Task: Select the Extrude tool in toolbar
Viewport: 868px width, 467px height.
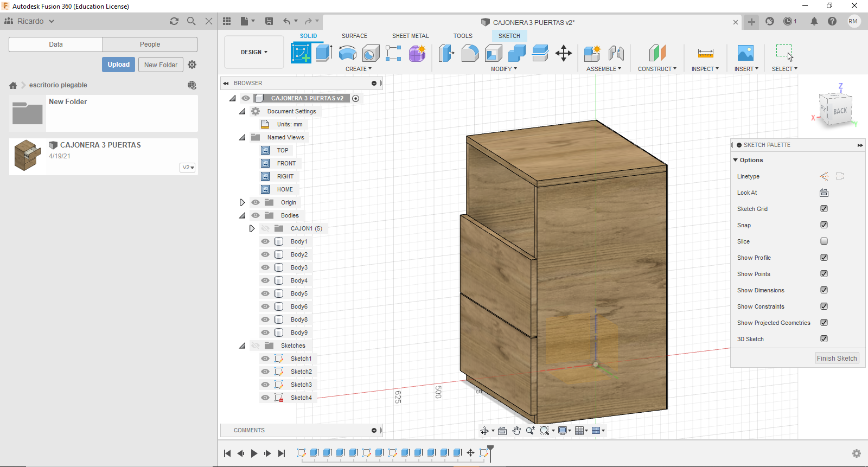Action: click(x=324, y=53)
